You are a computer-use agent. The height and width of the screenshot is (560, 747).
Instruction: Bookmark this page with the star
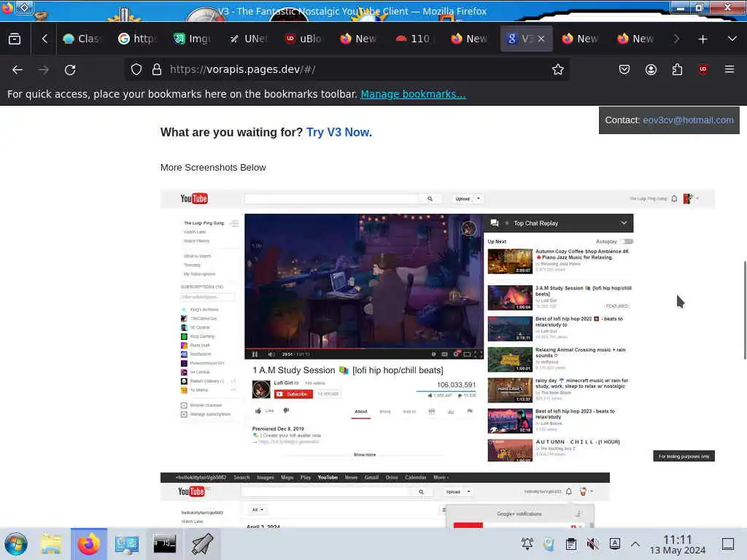[558, 69]
